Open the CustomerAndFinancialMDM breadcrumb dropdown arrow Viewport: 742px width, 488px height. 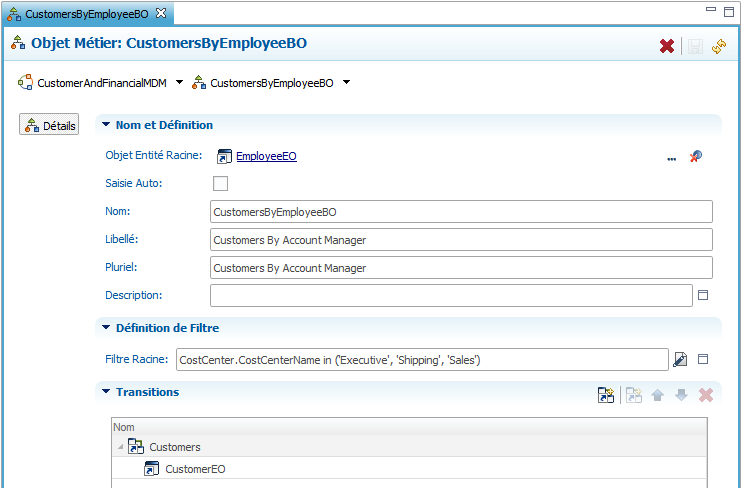[179, 82]
